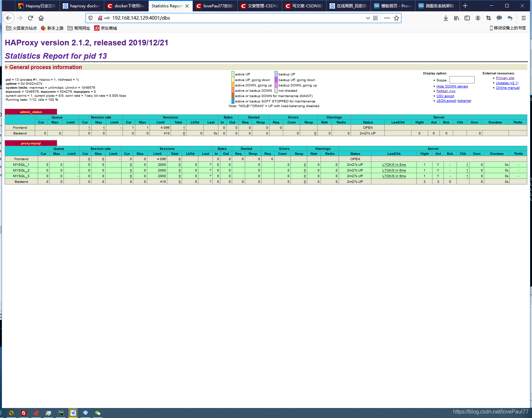
Task: Click the forward navigation arrow
Action: pyautogui.click(x=20, y=18)
